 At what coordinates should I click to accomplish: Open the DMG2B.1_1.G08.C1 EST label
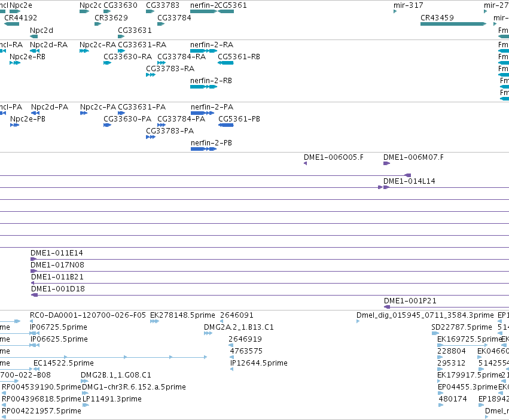116,375
